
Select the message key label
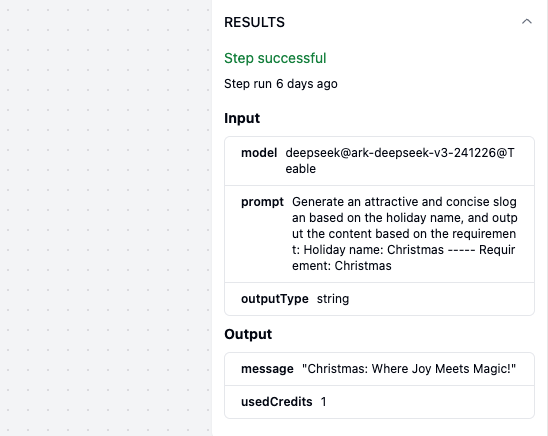point(267,369)
